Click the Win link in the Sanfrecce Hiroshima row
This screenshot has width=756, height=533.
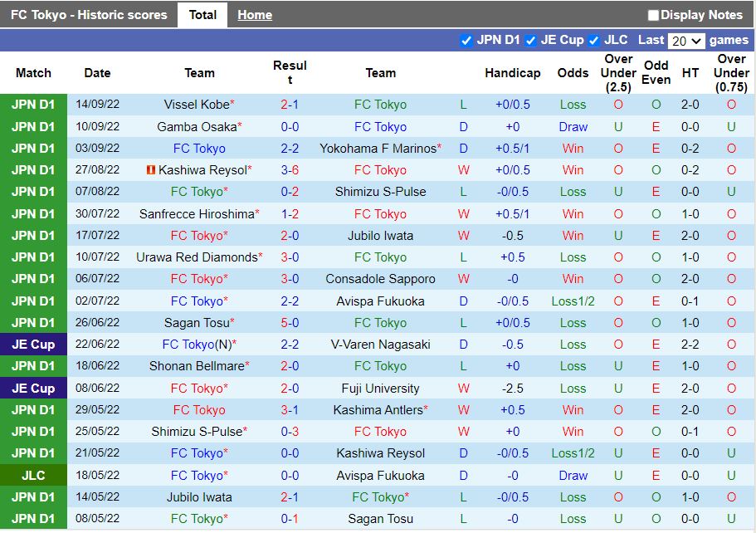point(573,213)
